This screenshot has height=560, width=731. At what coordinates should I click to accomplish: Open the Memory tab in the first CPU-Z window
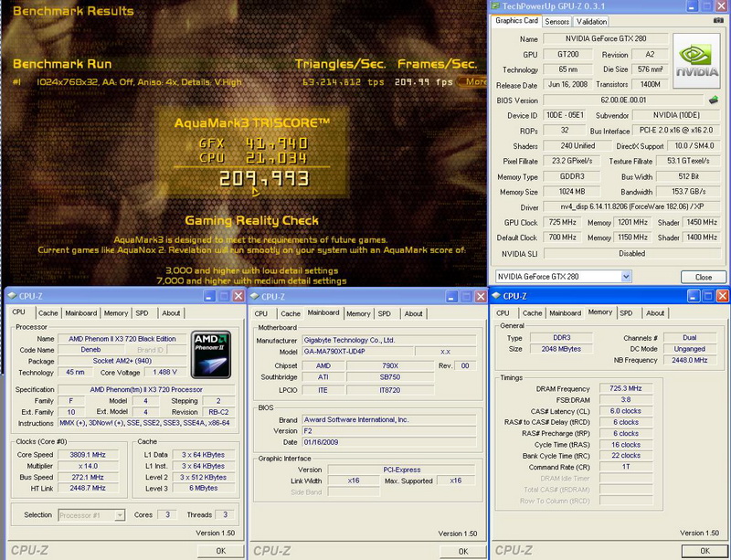coord(116,313)
